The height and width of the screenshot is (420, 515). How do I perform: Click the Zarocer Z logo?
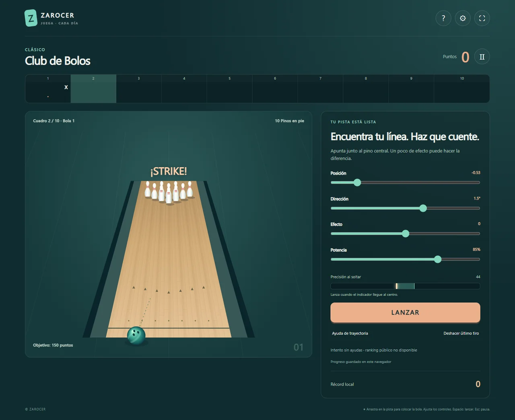pos(31,18)
